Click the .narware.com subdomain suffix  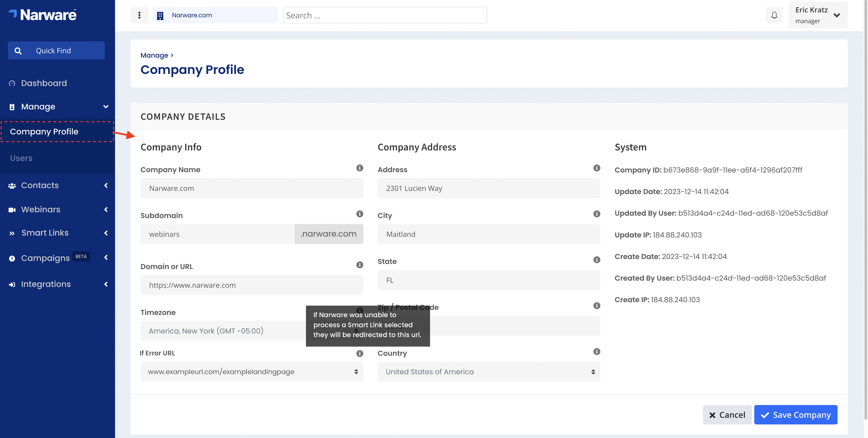point(328,234)
